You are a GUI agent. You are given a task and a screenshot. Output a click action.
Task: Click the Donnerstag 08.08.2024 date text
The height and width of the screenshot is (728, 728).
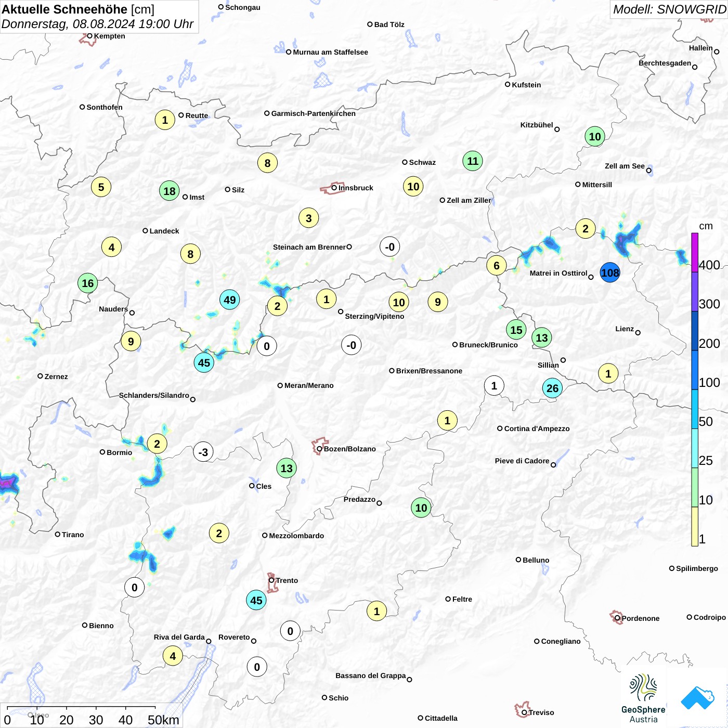pos(97,24)
